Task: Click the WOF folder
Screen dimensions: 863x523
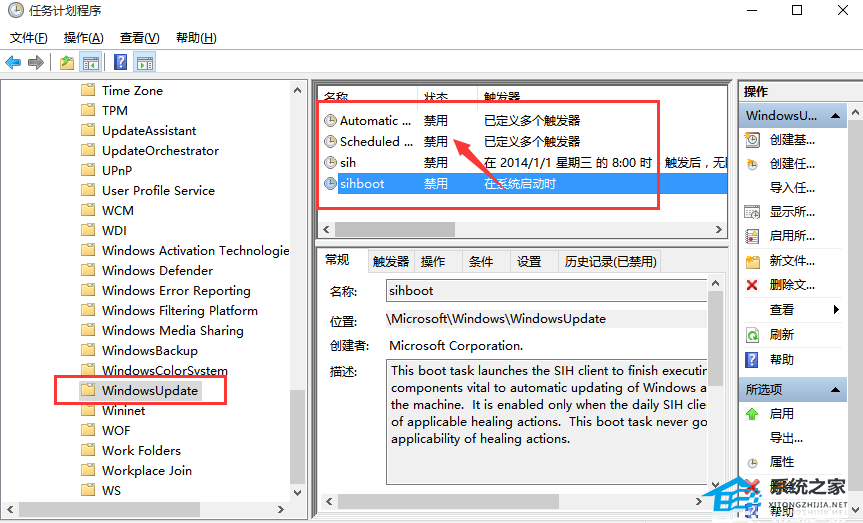Action: tap(116, 431)
